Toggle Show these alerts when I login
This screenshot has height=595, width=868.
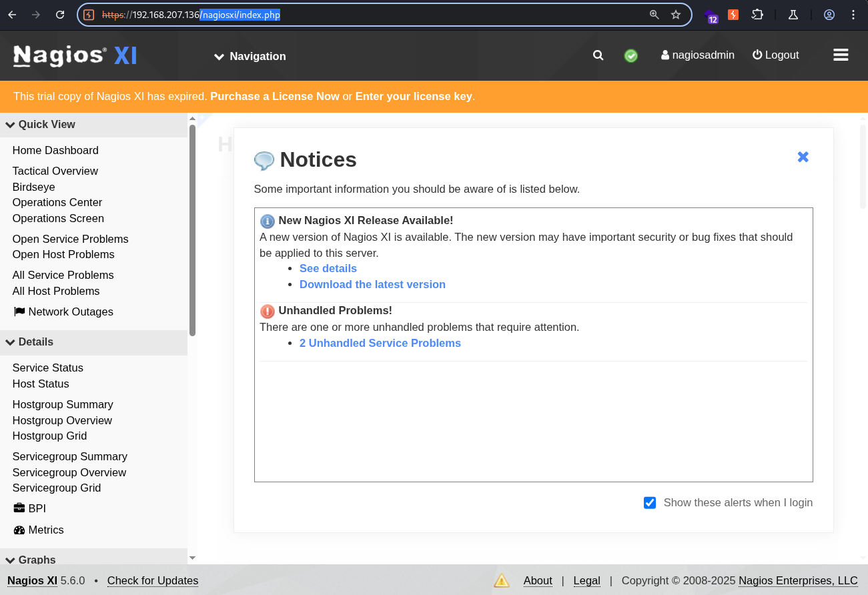tap(650, 502)
